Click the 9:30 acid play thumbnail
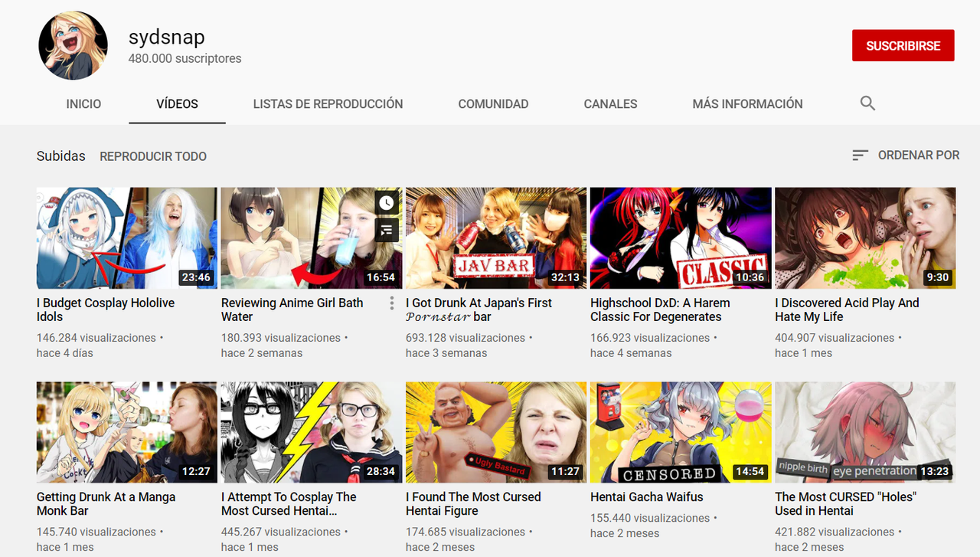980x557 pixels. [865, 238]
